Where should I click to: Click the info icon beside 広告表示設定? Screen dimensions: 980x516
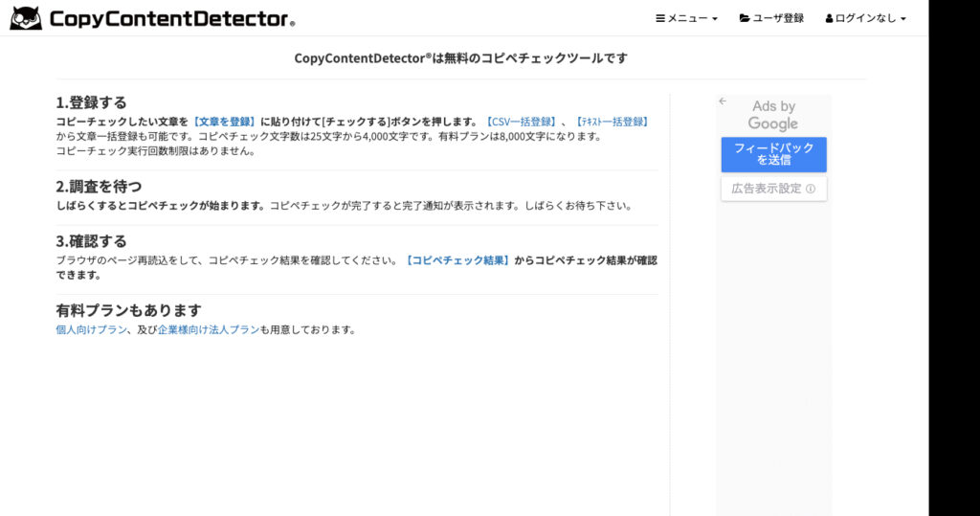click(x=811, y=189)
